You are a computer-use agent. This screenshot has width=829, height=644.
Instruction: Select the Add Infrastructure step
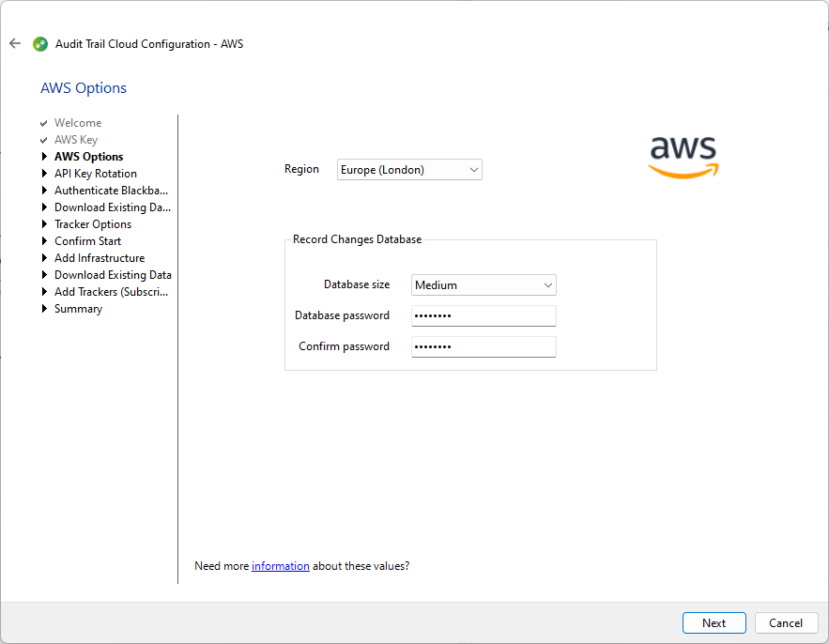point(100,258)
